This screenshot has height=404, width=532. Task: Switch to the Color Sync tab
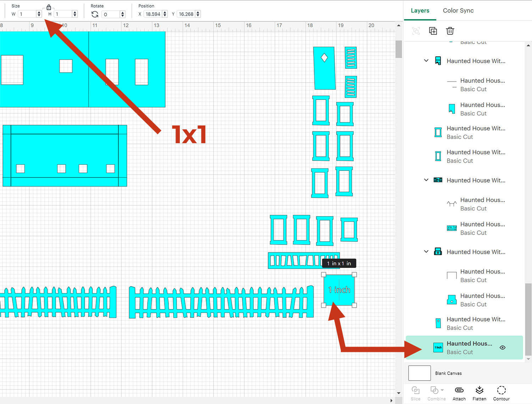(x=458, y=11)
